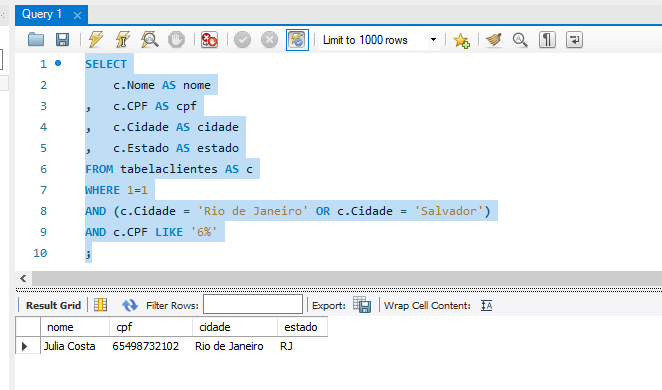Toggle invisible characters display

(x=547, y=40)
